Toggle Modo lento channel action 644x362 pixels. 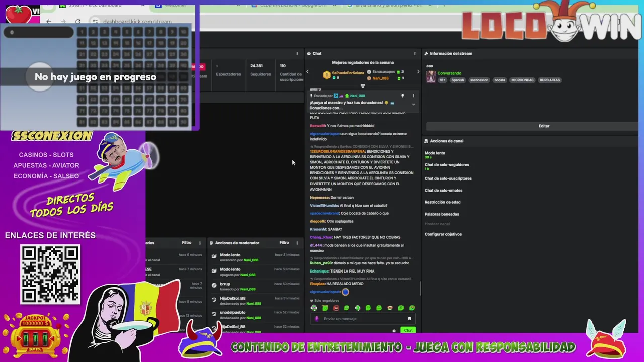click(435, 153)
